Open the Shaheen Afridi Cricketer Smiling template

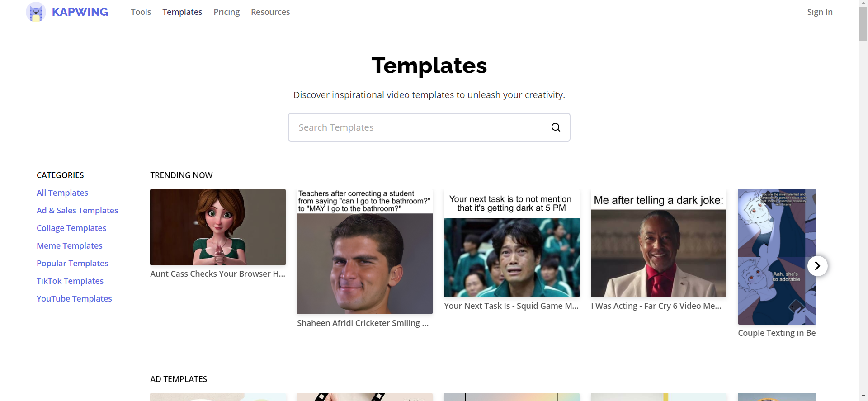[x=365, y=251]
